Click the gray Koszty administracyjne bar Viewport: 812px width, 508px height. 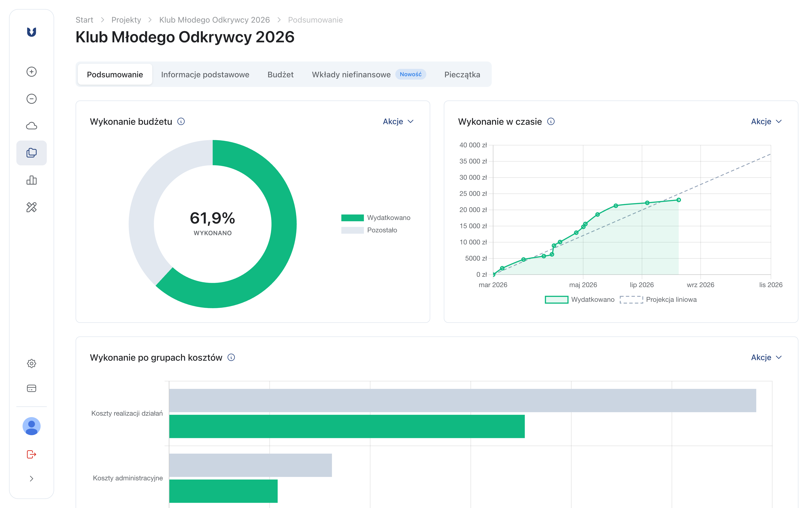pos(251,465)
